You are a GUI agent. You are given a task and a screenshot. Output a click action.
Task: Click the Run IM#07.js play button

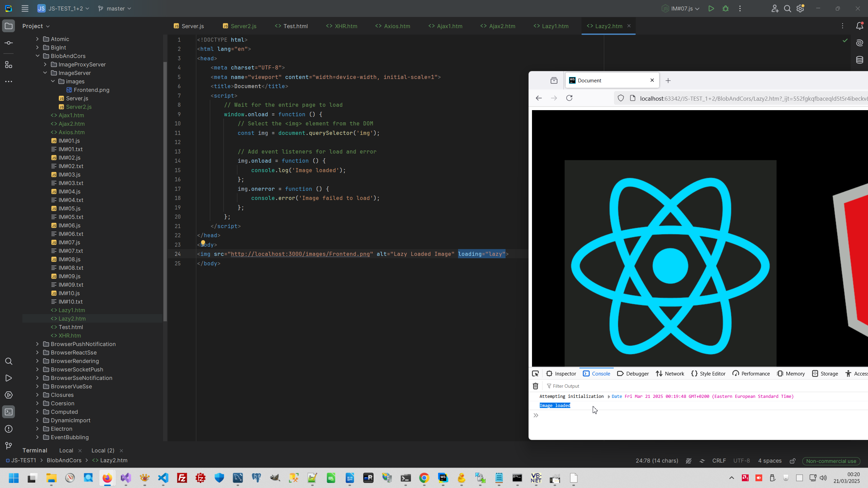tap(711, 8)
